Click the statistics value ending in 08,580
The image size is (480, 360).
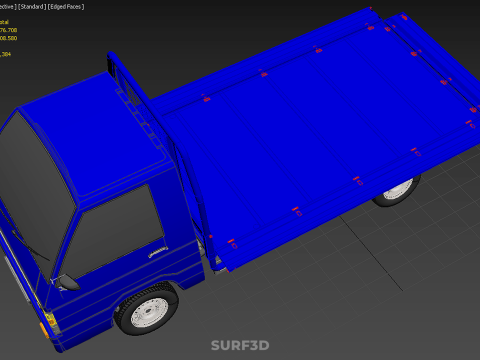(9, 38)
